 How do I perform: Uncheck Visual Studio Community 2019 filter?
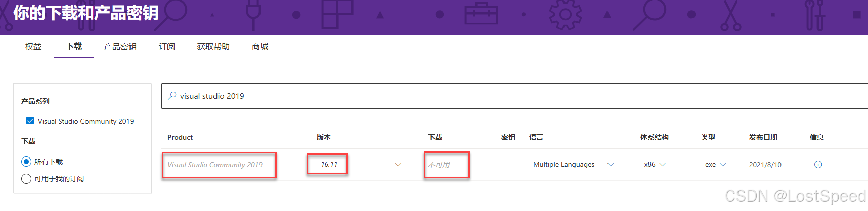30,121
